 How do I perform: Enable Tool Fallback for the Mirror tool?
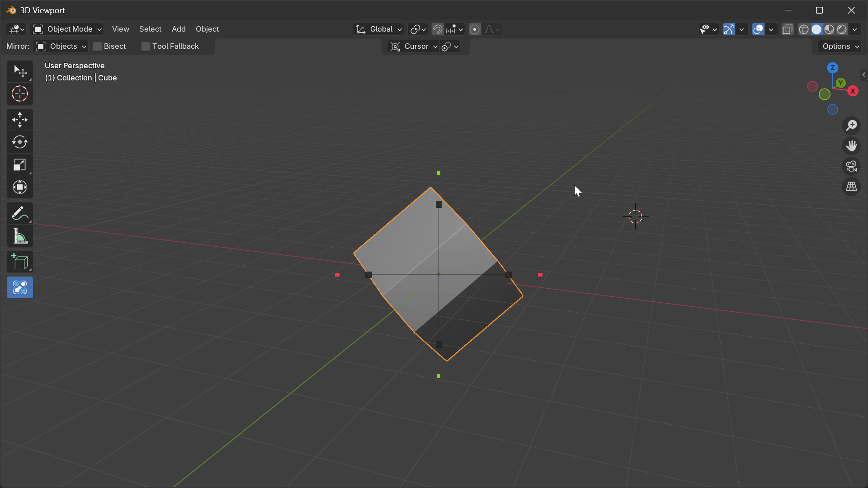[x=145, y=46]
